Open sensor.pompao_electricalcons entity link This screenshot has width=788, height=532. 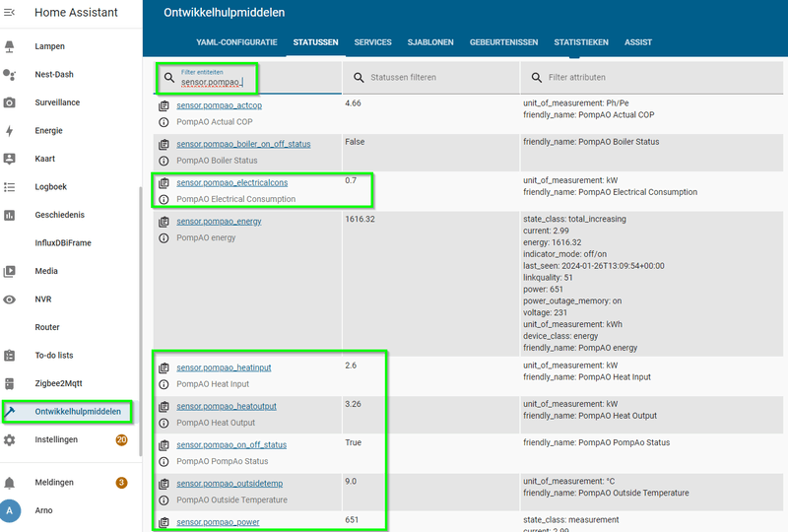point(232,183)
